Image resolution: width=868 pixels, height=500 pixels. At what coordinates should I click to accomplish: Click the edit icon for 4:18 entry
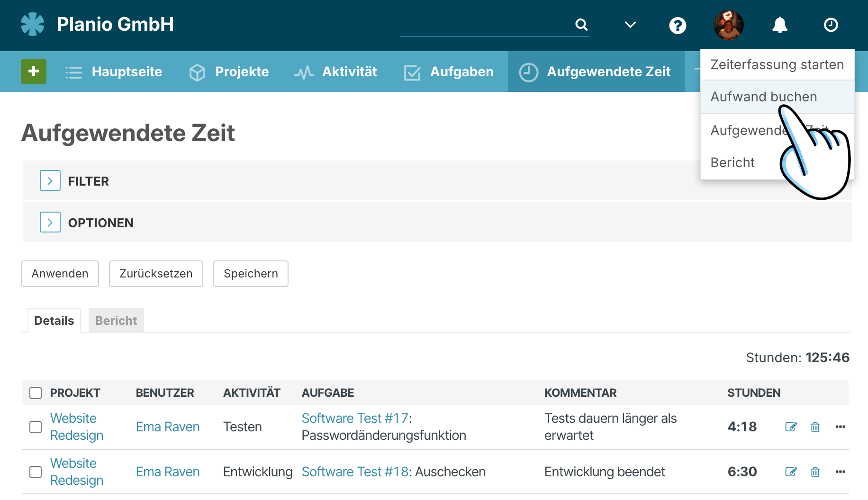pyautogui.click(x=791, y=427)
